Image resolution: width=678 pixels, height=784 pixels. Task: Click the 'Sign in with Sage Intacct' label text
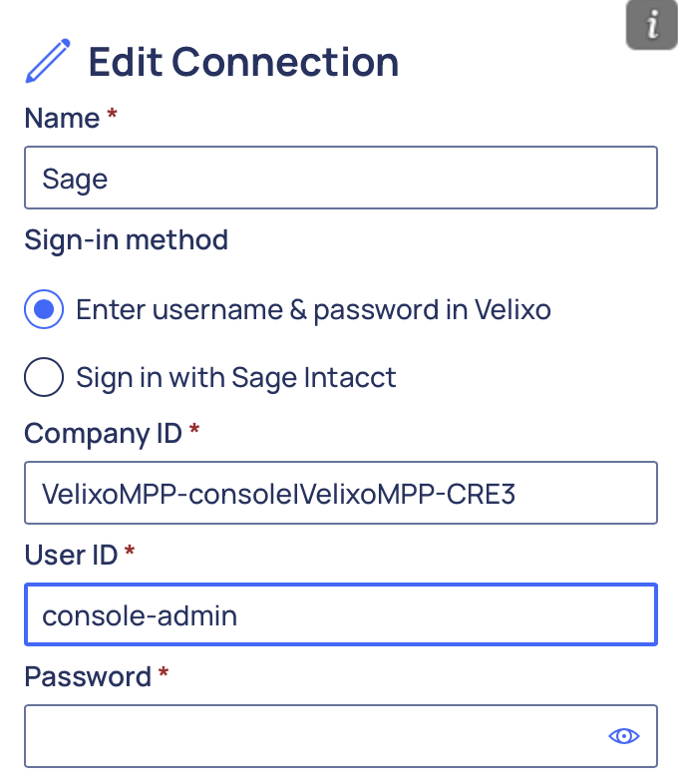pyautogui.click(x=236, y=378)
